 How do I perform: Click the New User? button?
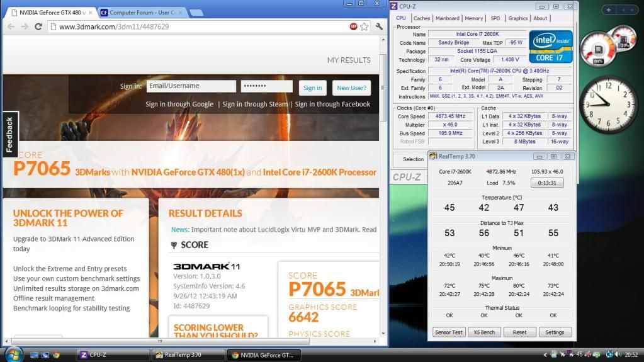(351, 88)
